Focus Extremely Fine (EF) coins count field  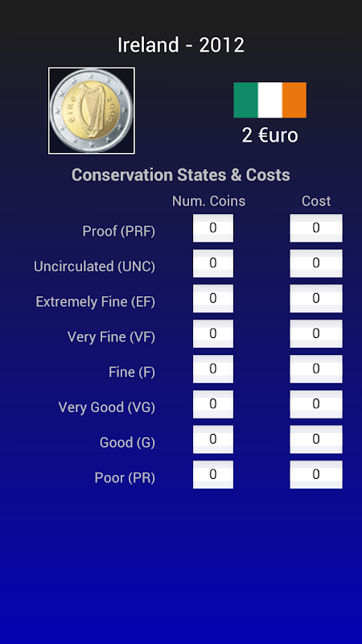[x=213, y=299]
